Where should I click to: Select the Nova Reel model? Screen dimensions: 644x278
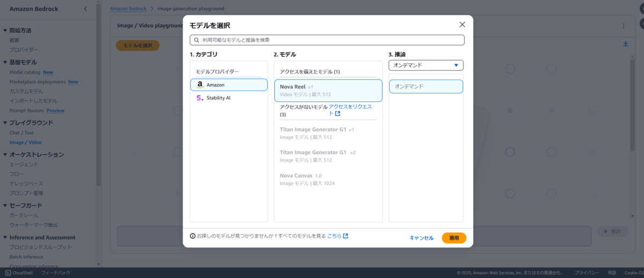328,90
